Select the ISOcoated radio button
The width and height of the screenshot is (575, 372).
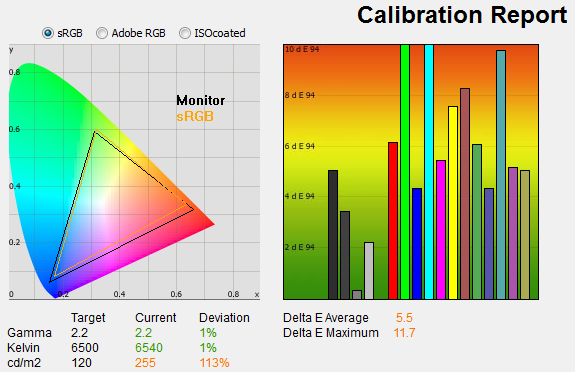tap(185, 33)
